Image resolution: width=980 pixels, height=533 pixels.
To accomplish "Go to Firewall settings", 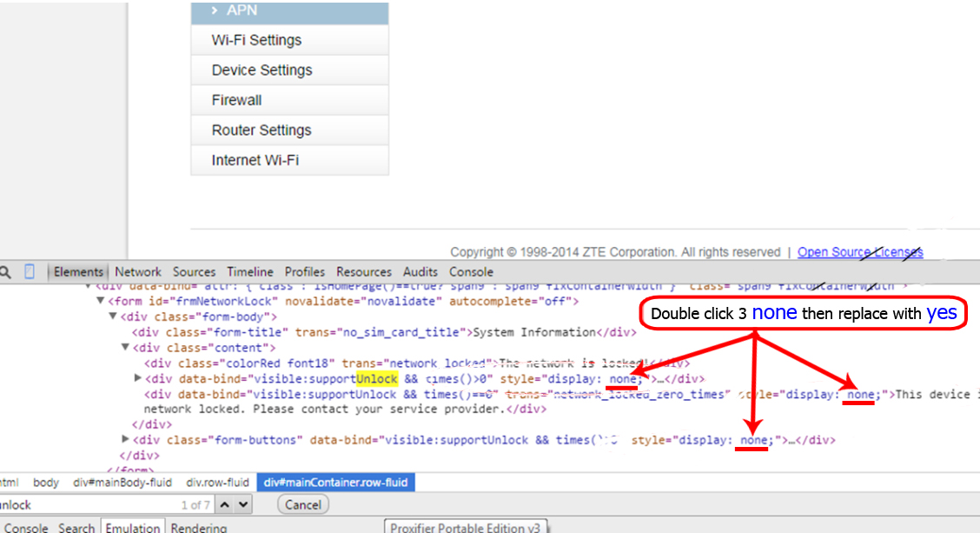I will click(289, 100).
